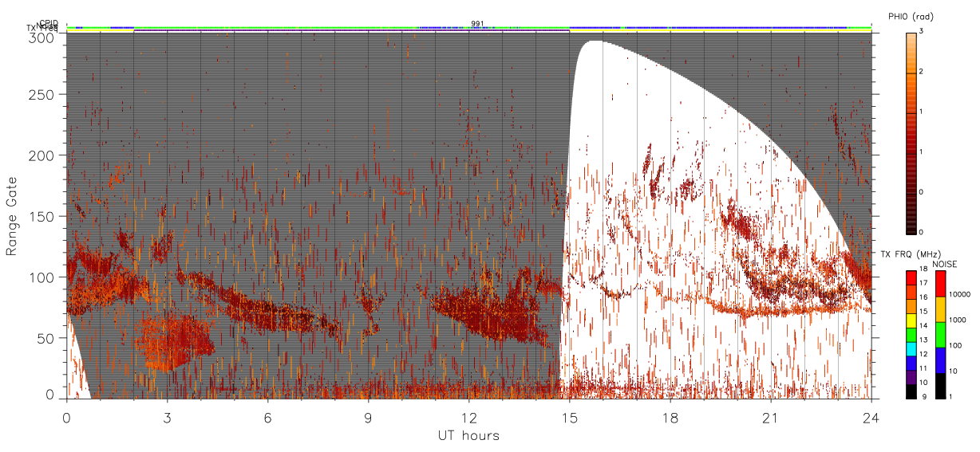Image resolution: width=980 pixels, height=452 pixels.
Task: Click y-axis tick label "200"
Action: coord(43,155)
